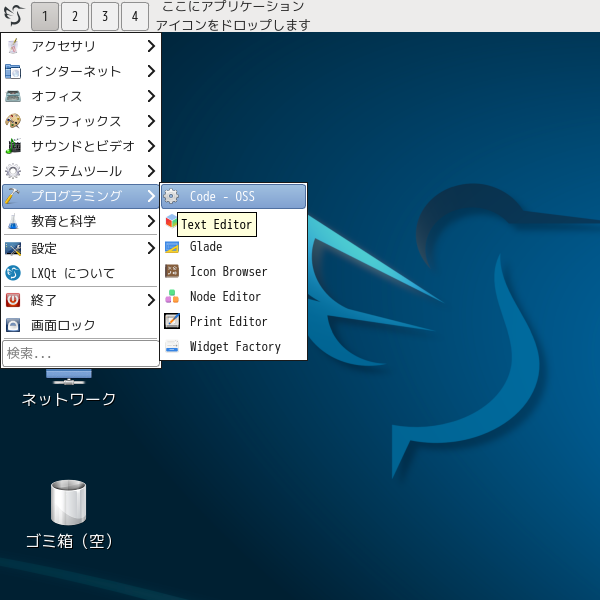Click the システムツール gear icon
This screenshot has width=600, height=600.
13,171
